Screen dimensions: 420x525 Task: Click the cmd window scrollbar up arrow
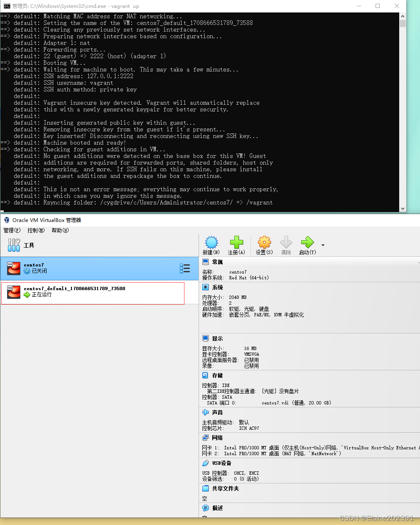403,16
